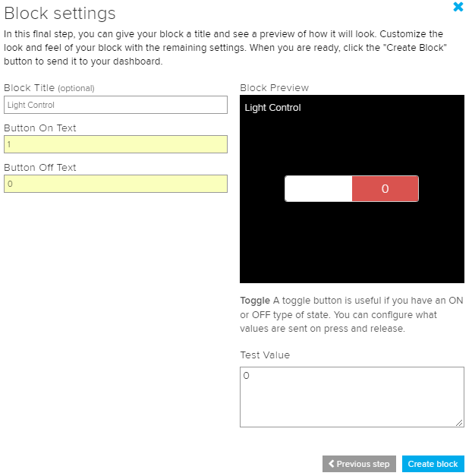Click the "Button On Text" label
The image size is (472, 476).
click(40, 128)
